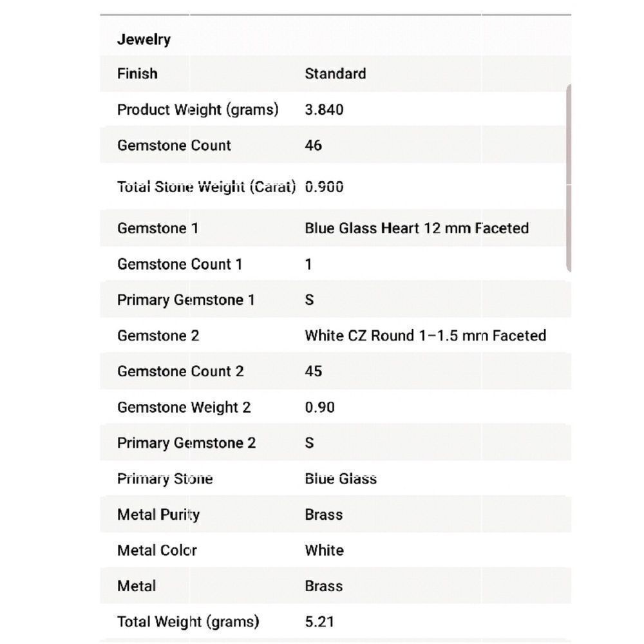Viewport: 644px width, 644px height.
Task: Select Total Stone Weight (Carat) label
Action: click(x=206, y=187)
